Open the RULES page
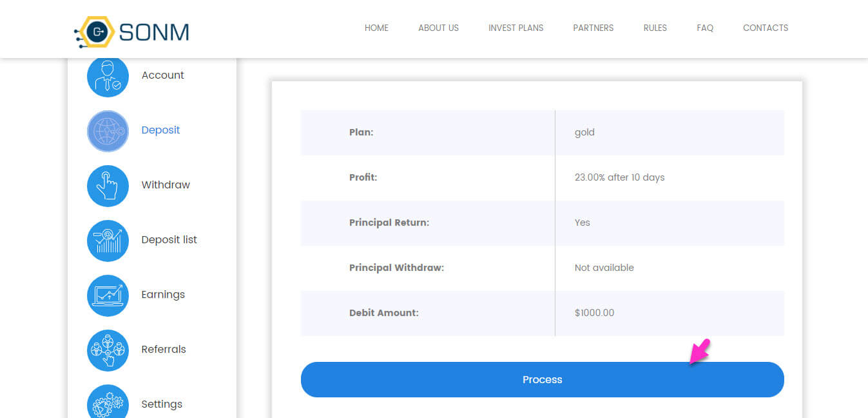Screen dimensions: 868x418 [x=655, y=28]
